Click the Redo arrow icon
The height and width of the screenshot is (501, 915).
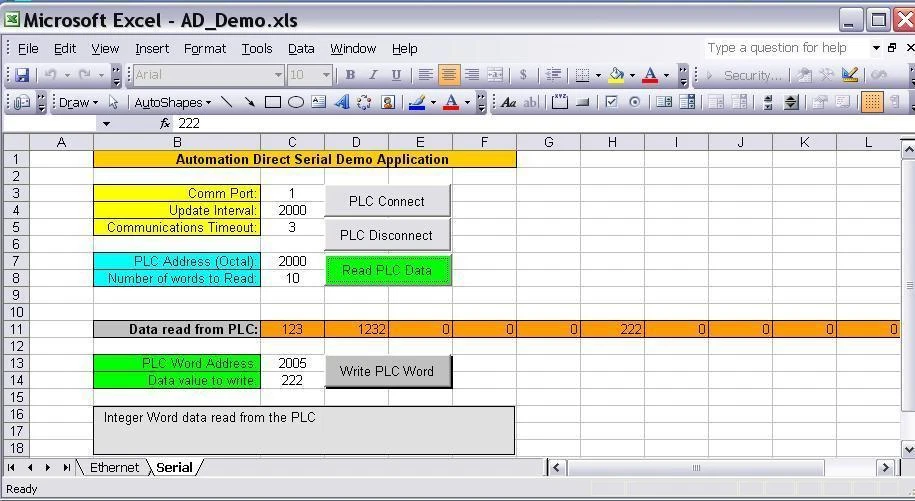85,75
